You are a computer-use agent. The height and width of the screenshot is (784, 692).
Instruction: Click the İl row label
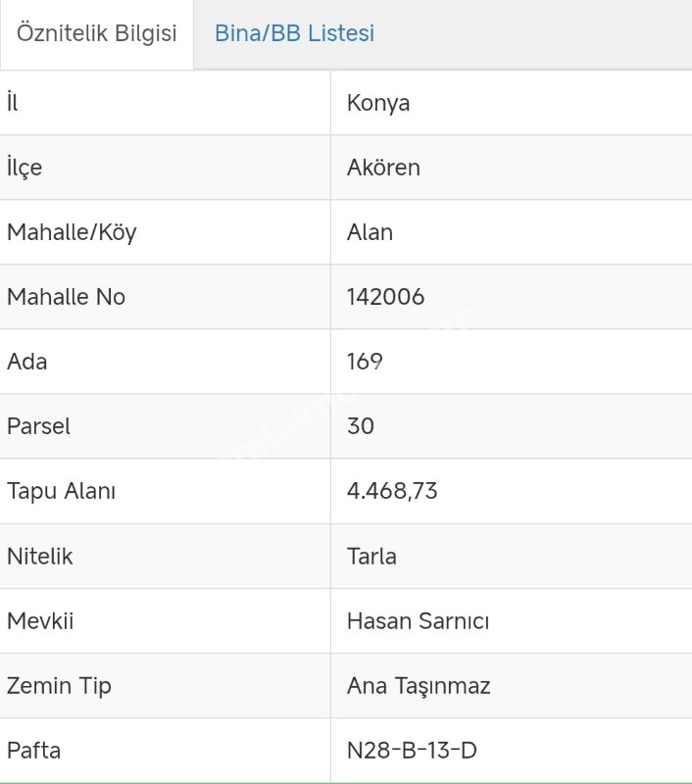tap(13, 103)
